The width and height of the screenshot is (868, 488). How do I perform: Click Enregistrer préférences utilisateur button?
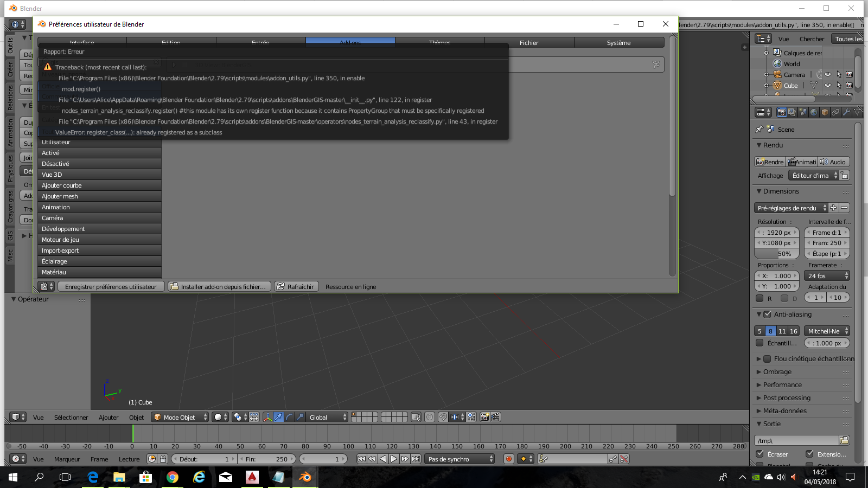[111, 286]
